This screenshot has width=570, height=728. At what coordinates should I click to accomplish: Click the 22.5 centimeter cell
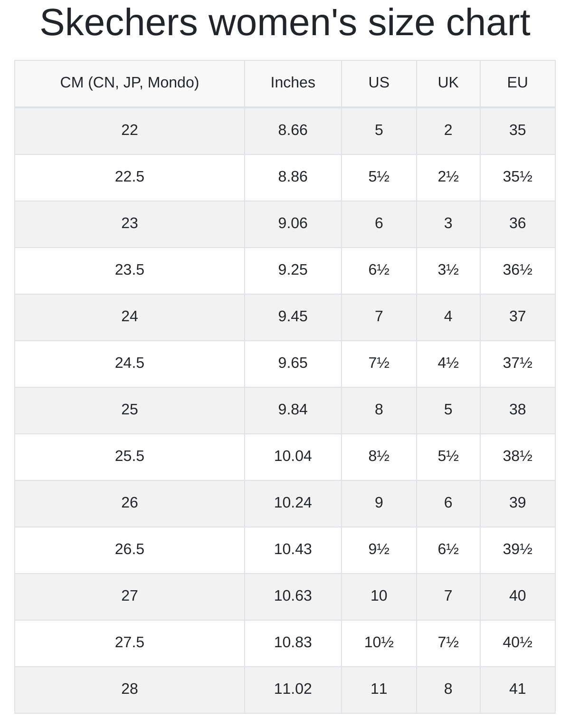pos(130,177)
